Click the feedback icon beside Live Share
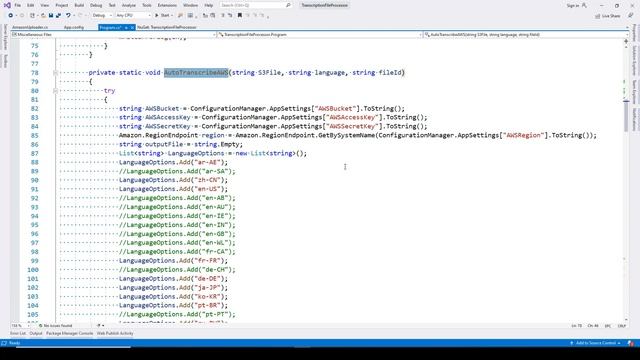Viewport: 640px width, 360px height. click(x=630, y=16)
